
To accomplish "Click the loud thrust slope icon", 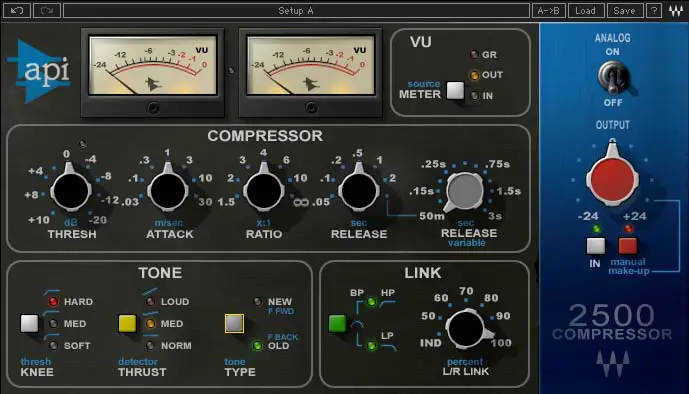I will pos(150,292).
